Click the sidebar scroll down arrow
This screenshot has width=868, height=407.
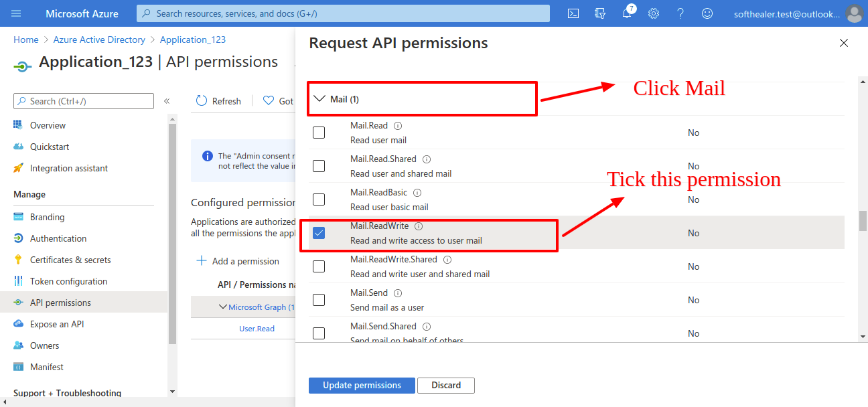172,391
